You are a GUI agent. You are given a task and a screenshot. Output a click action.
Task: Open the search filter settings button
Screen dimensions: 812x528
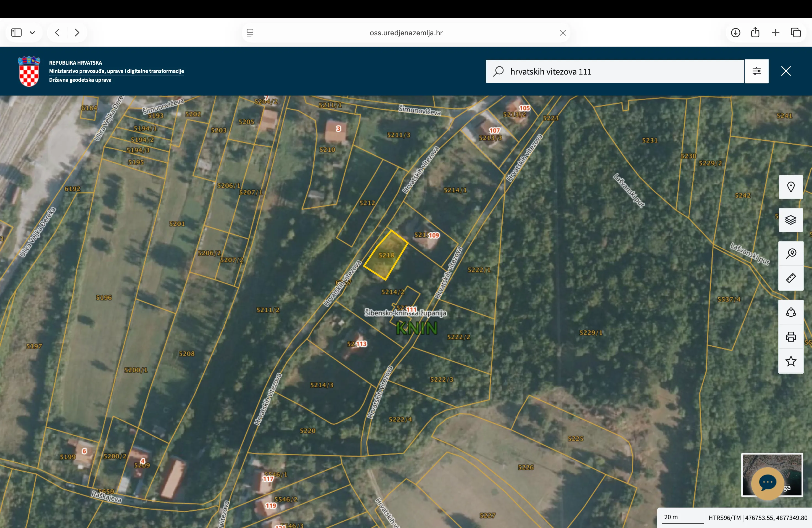click(757, 71)
